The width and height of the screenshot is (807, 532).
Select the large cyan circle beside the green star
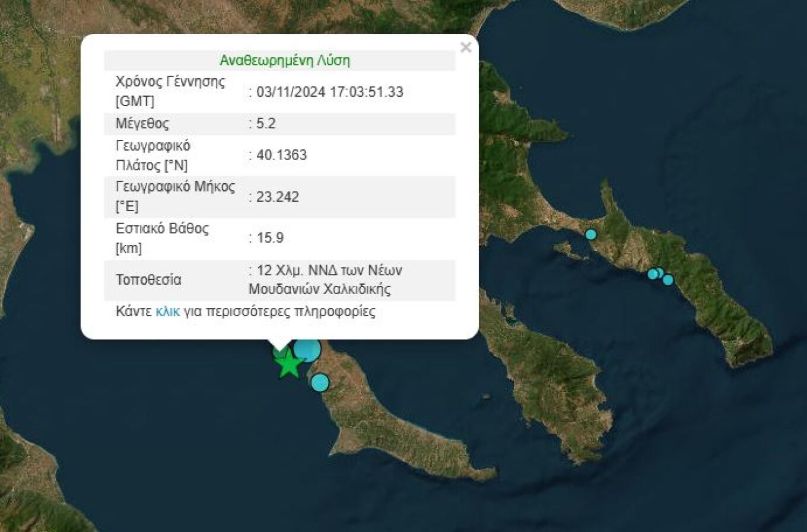click(x=308, y=349)
